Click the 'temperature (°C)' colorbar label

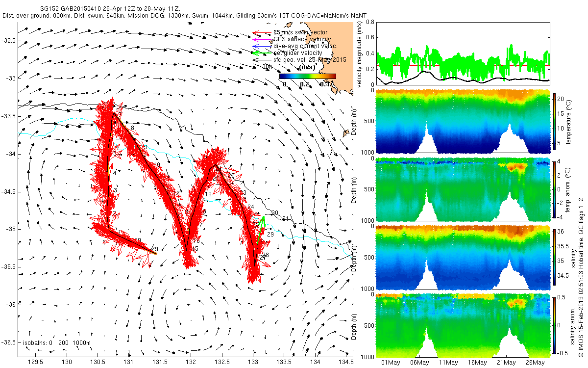tap(569, 121)
